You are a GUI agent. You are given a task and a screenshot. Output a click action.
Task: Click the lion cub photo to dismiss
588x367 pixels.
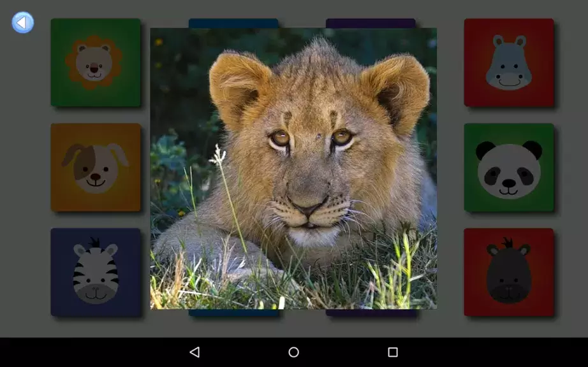click(293, 168)
